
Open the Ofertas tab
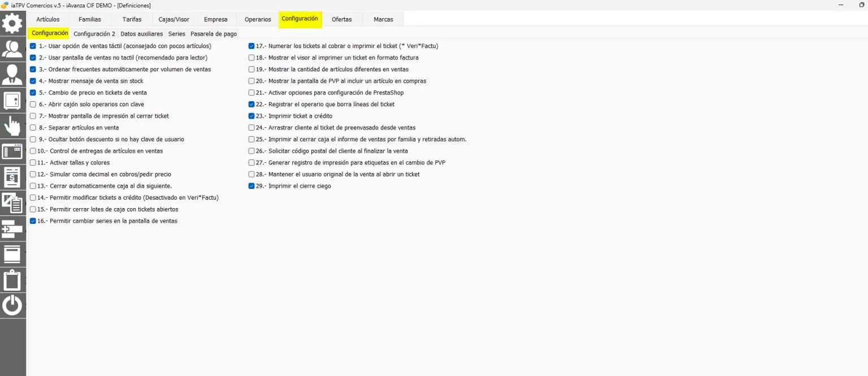(x=342, y=19)
